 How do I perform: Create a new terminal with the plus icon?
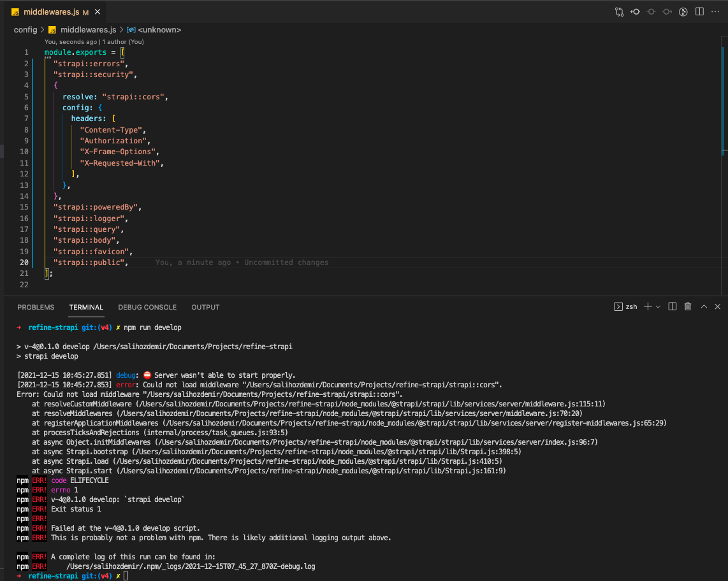(x=648, y=306)
